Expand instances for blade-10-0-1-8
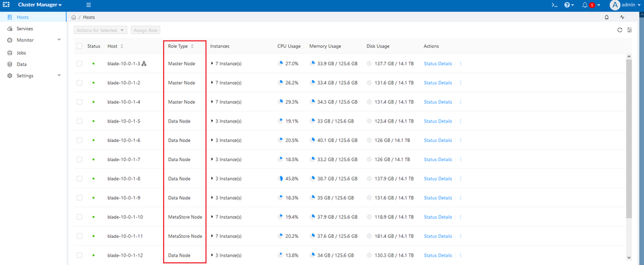Image resolution: width=644 pixels, height=265 pixels. coord(212,179)
